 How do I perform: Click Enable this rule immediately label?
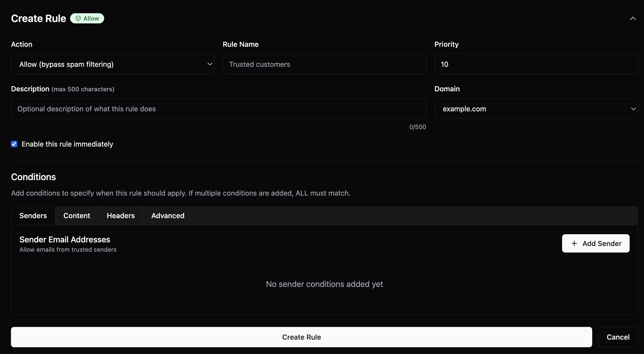point(67,144)
